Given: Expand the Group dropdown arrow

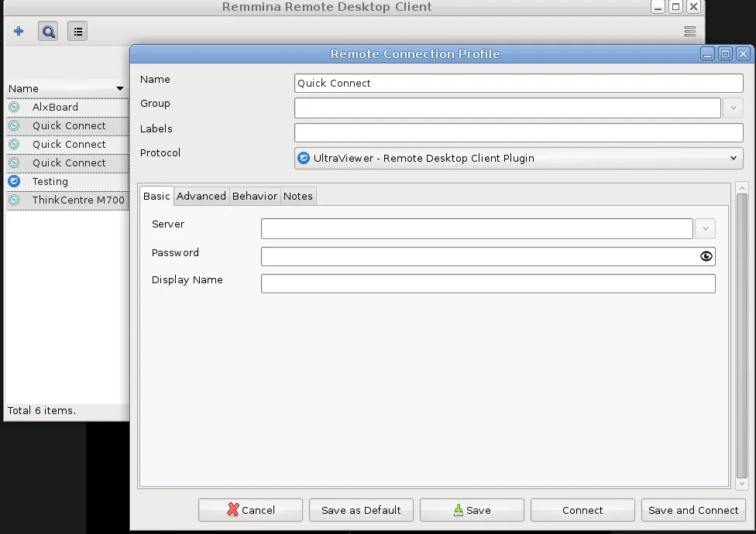Looking at the screenshot, I should 733,108.
